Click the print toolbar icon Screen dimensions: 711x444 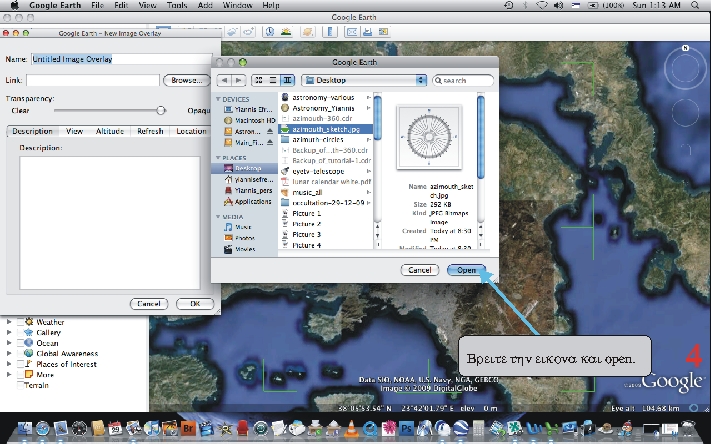pos(368,32)
